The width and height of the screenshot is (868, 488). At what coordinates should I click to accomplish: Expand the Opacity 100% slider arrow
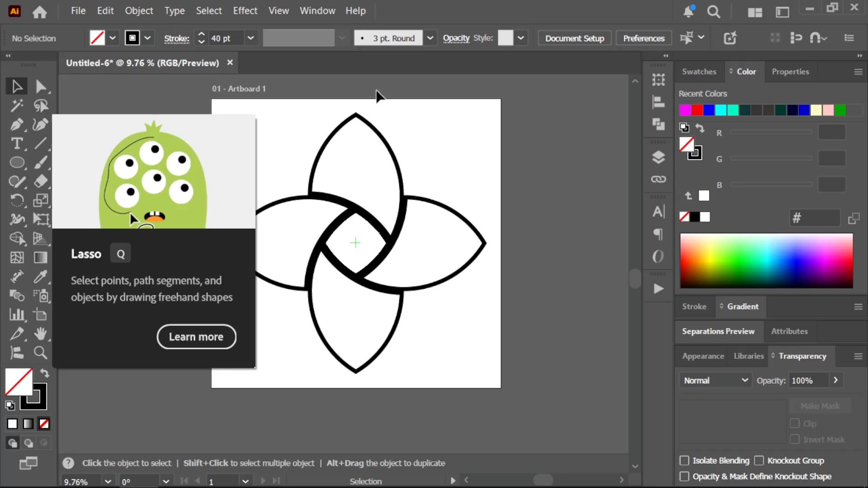pos(836,380)
